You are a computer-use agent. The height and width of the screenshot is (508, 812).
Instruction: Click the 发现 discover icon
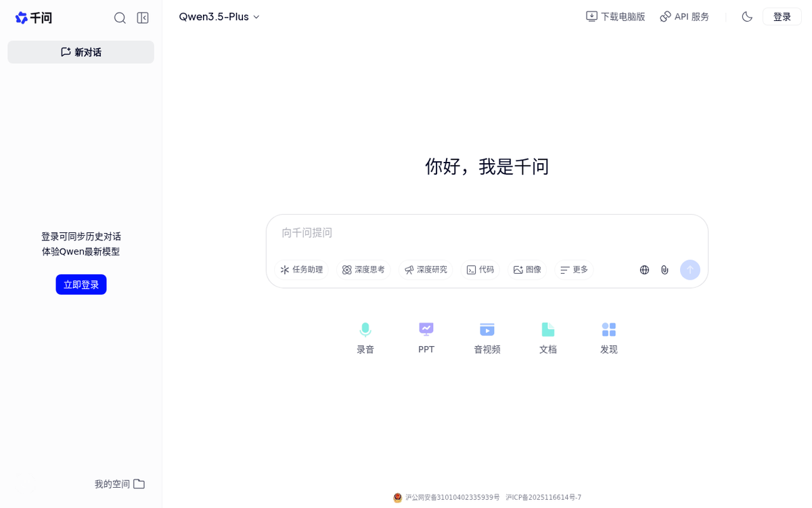point(608,330)
